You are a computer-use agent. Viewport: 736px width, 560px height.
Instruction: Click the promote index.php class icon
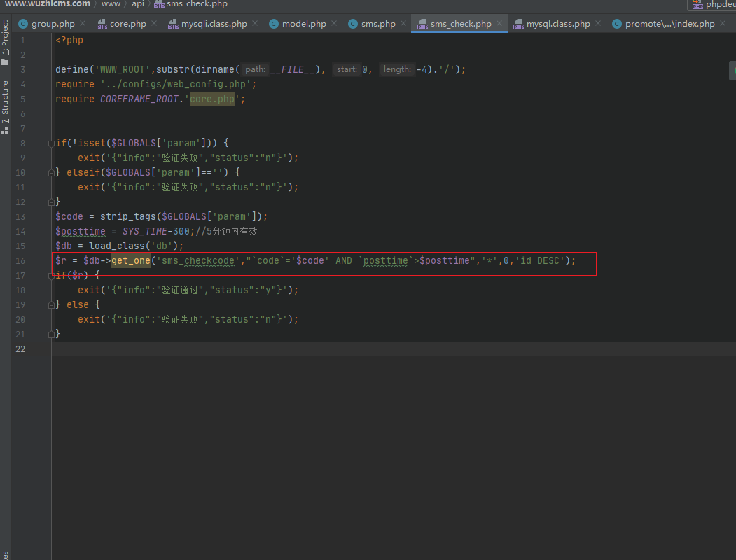[x=617, y=24]
